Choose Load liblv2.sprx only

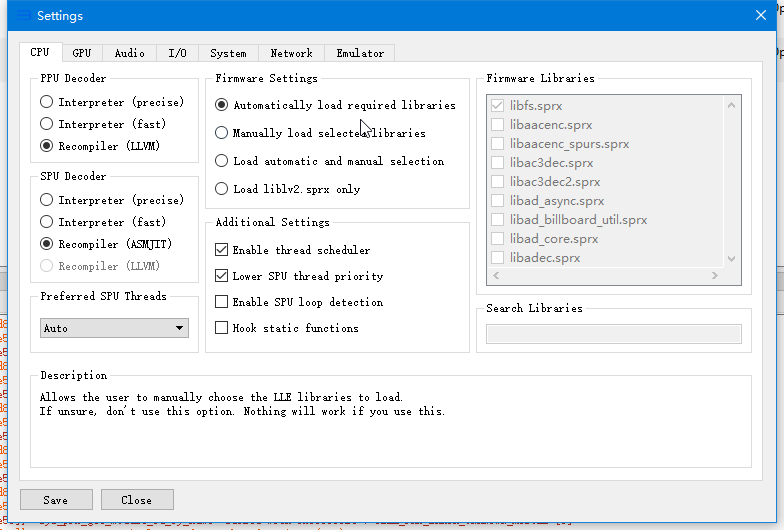288,189
